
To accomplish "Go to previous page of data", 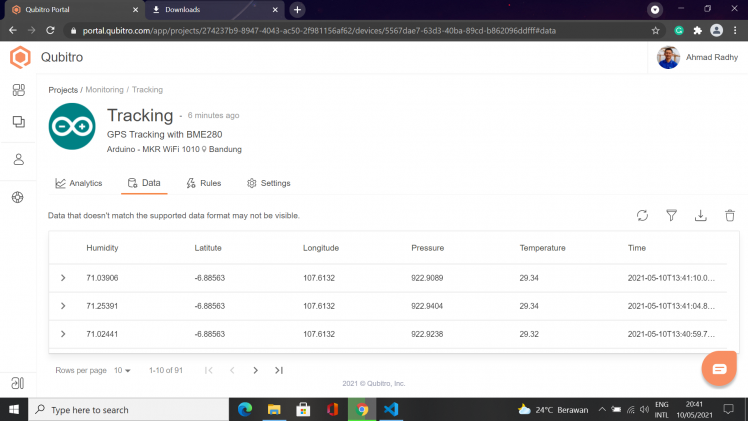I will (x=232, y=370).
